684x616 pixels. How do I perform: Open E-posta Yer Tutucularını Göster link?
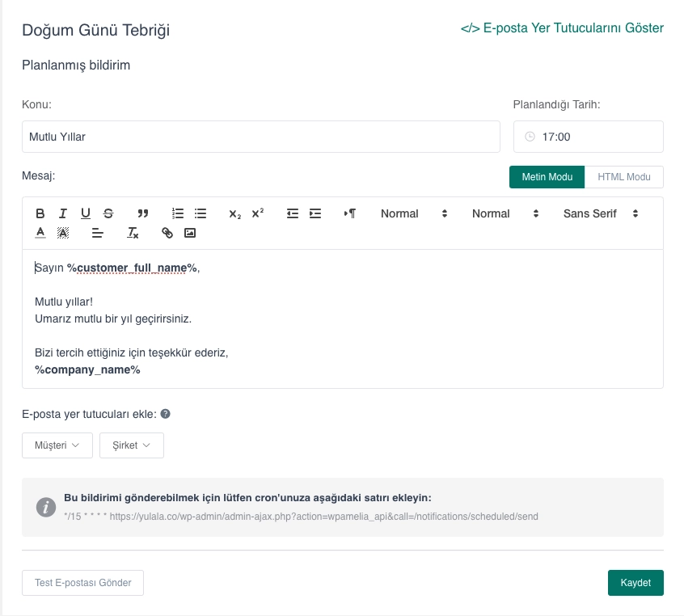(x=562, y=28)
